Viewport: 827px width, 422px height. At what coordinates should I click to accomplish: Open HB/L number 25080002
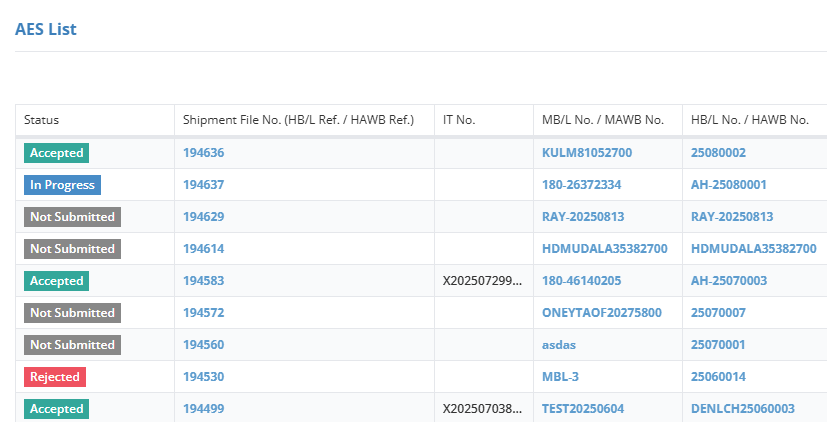[x=718, y=153]
